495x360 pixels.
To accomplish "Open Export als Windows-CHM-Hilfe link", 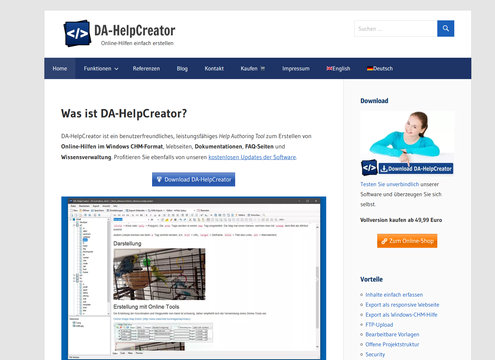I will pyautogui.click(x=401, y=315).
